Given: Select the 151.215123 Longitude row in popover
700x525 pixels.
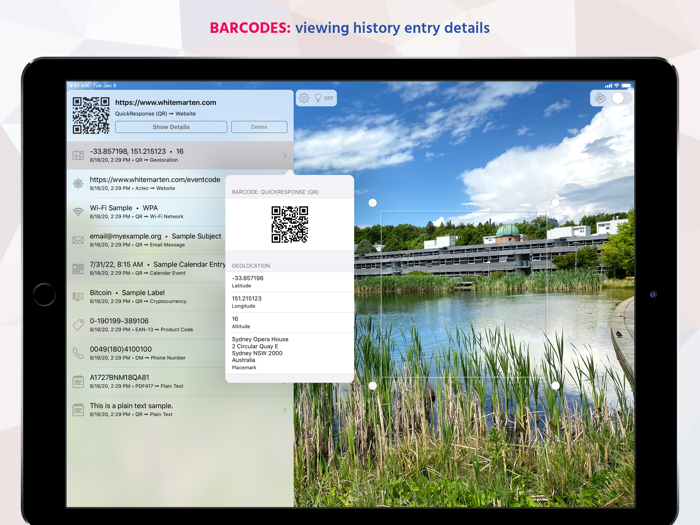Looking at the screenshot, I should click(x=290, y=302).
